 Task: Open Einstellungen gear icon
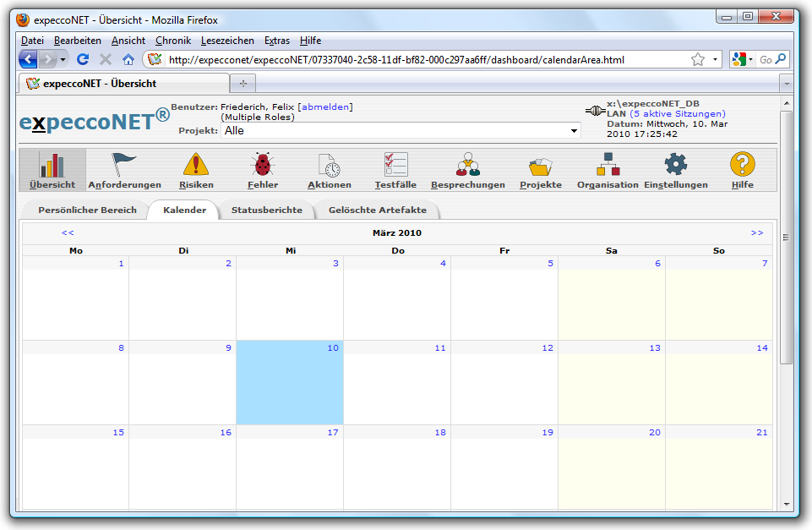[676, 165]
